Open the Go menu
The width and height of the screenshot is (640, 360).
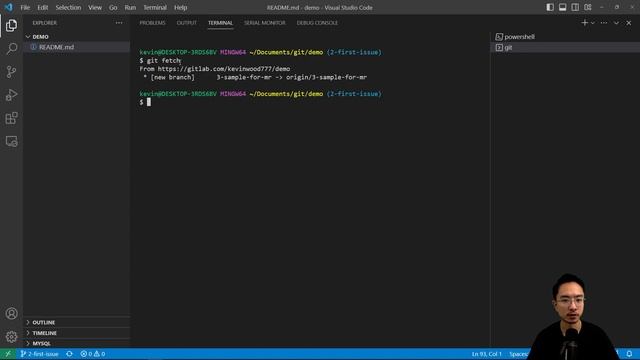tap(113, 7)
